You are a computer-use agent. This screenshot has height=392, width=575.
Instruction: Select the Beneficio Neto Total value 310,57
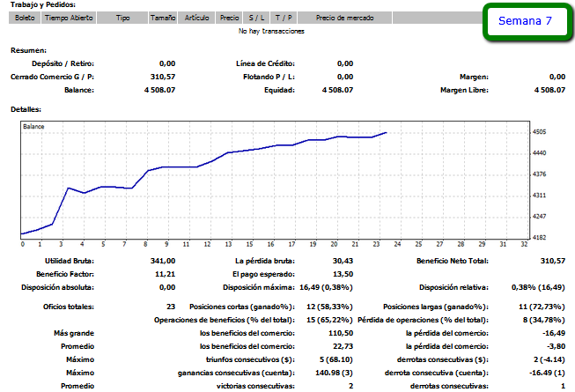tap(550, 261)
